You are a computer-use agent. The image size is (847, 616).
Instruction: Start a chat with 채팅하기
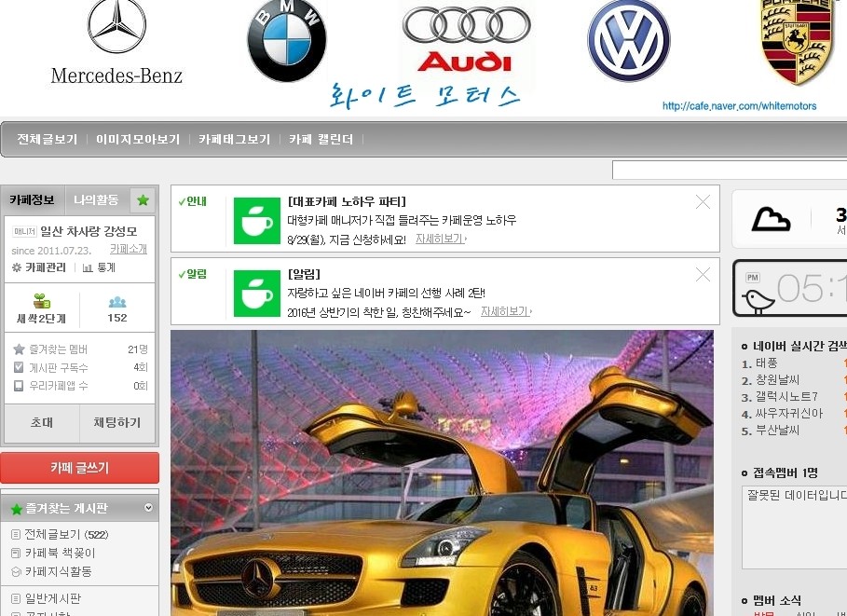[117, 422]
